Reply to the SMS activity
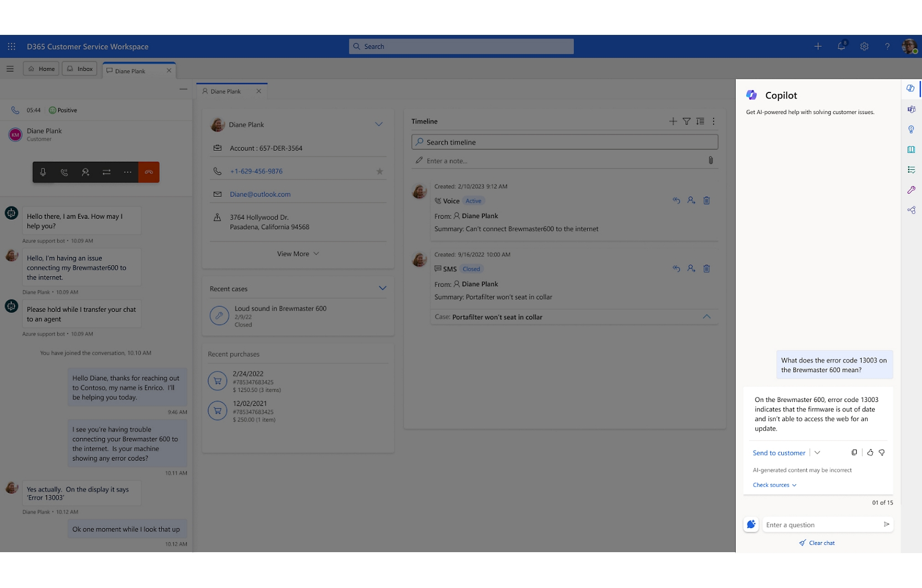 [x=676, y=269]
